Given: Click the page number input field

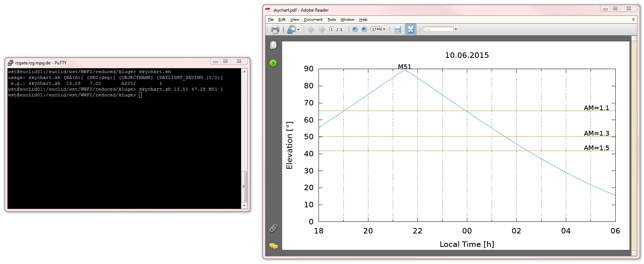Looking at the screenshot, I should click(332, 29).
